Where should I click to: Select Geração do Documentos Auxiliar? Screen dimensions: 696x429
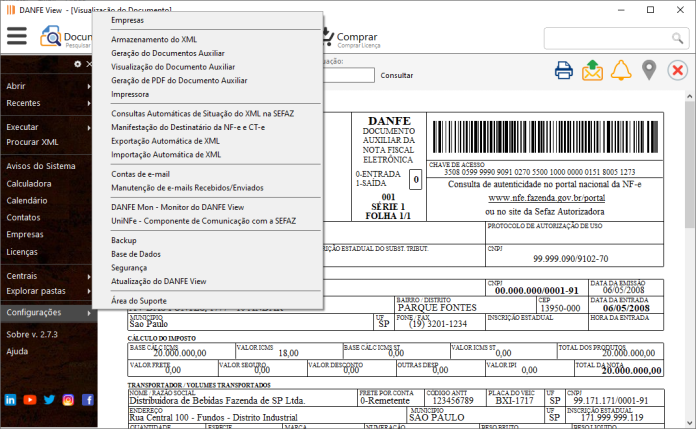tap(168, 53)
